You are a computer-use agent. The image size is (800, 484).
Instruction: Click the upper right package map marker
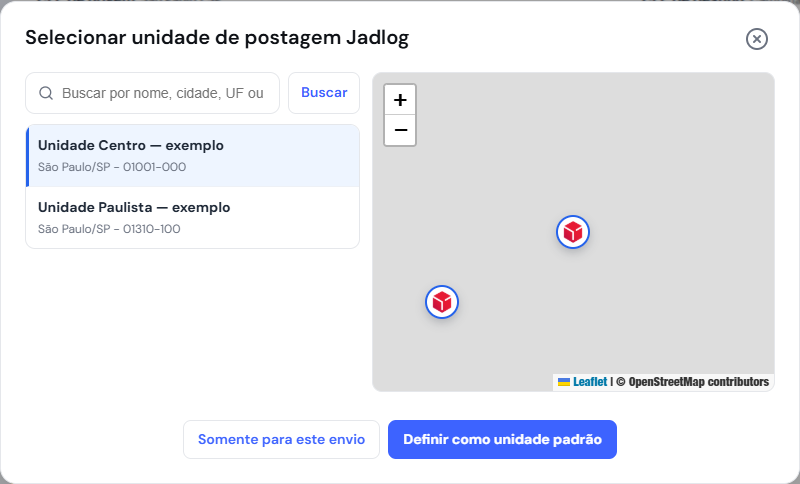coord(573,232)
